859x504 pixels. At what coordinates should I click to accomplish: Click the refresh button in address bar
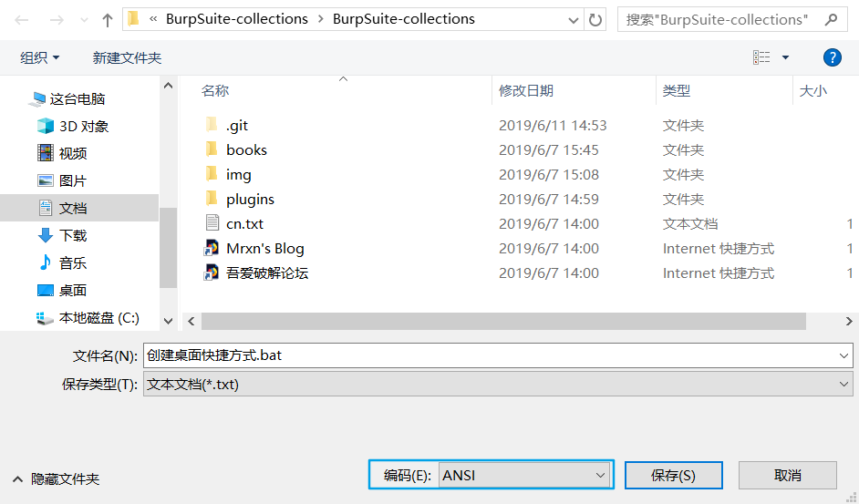595,20
